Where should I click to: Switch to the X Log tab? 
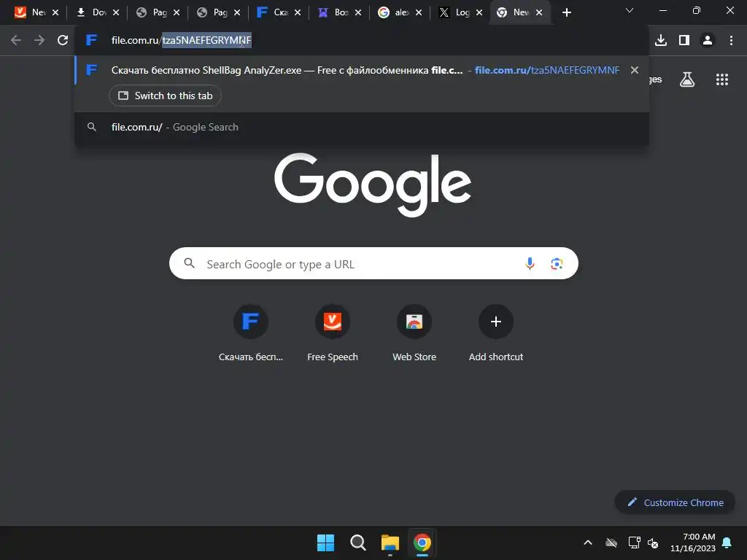[454, 12]
